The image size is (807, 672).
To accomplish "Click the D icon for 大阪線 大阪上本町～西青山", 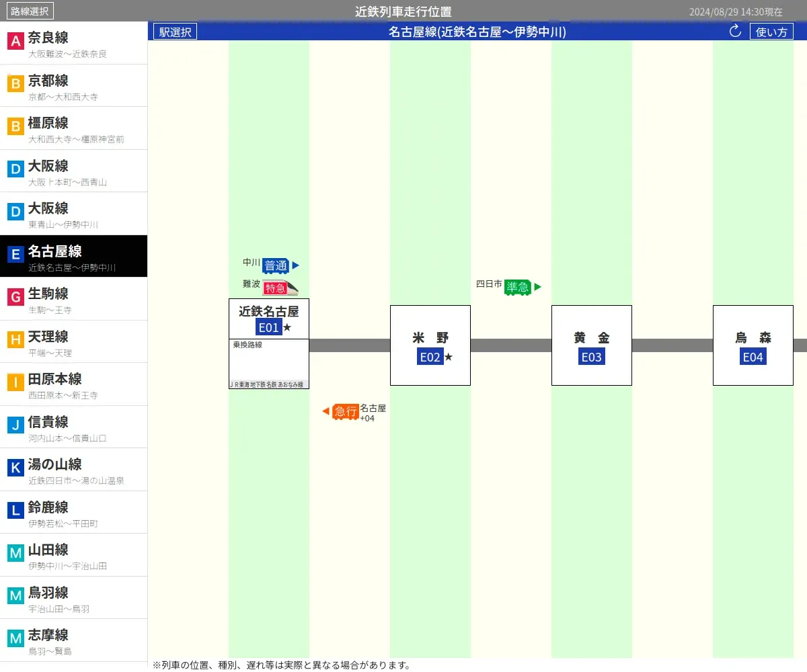I will coord(15,169).
